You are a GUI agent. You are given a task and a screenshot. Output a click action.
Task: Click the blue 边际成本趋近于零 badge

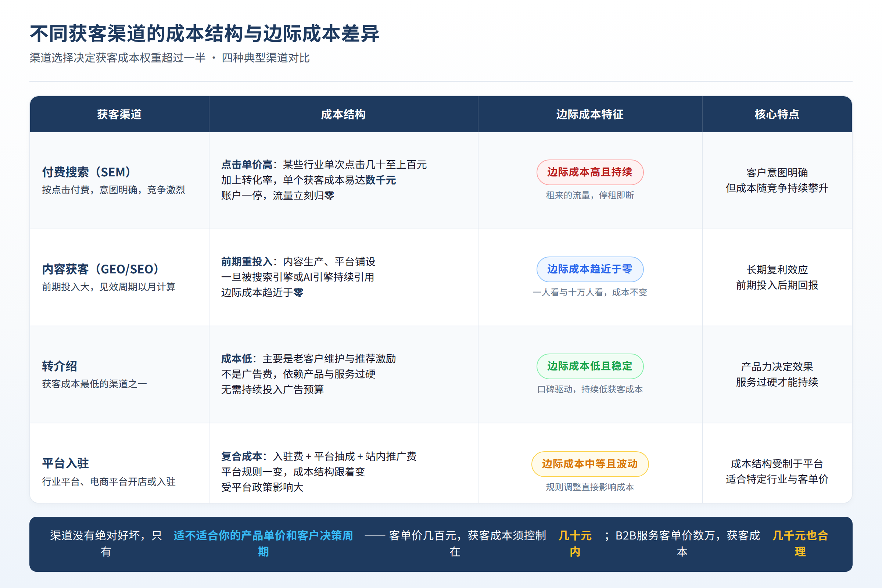pyautogui.click(x=590, y=269)
